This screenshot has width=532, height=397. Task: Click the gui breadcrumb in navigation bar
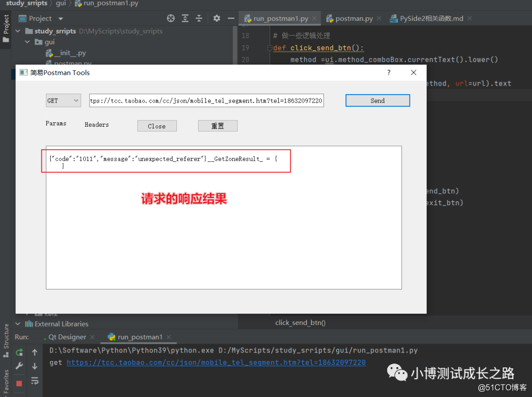pyautogui.click(x=61, y=3)
